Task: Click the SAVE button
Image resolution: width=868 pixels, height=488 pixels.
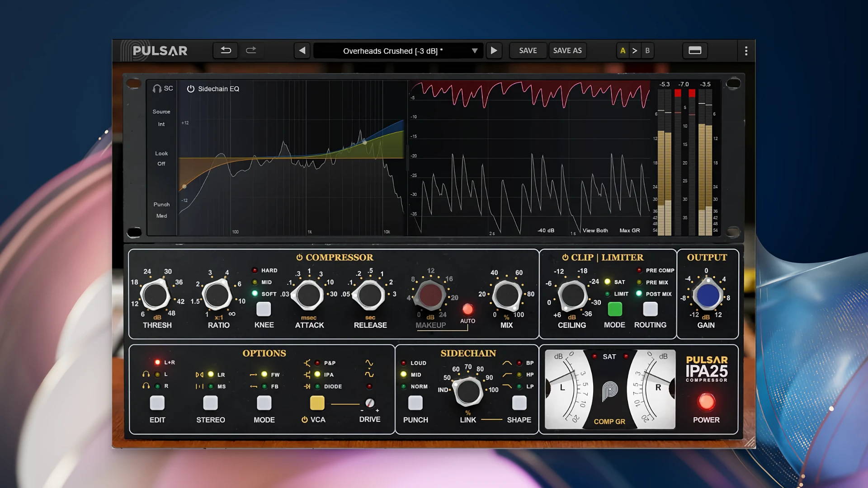Action: 528,50
